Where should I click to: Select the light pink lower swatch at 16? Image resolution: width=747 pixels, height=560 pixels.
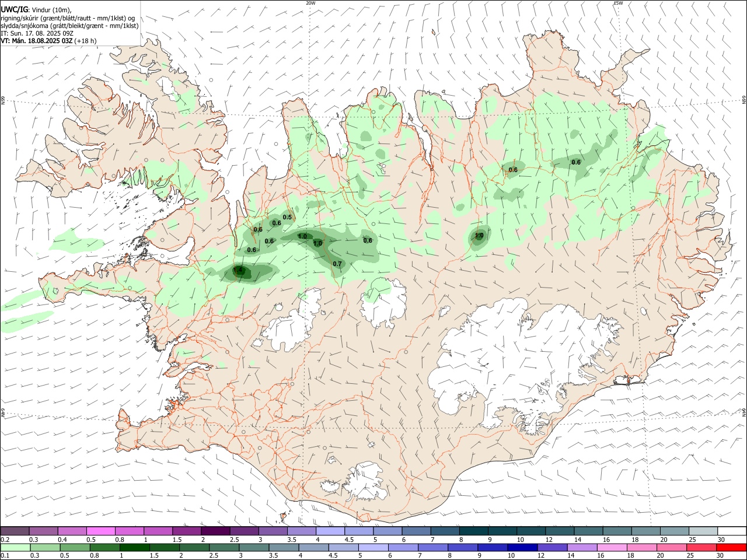pos(612,547)
